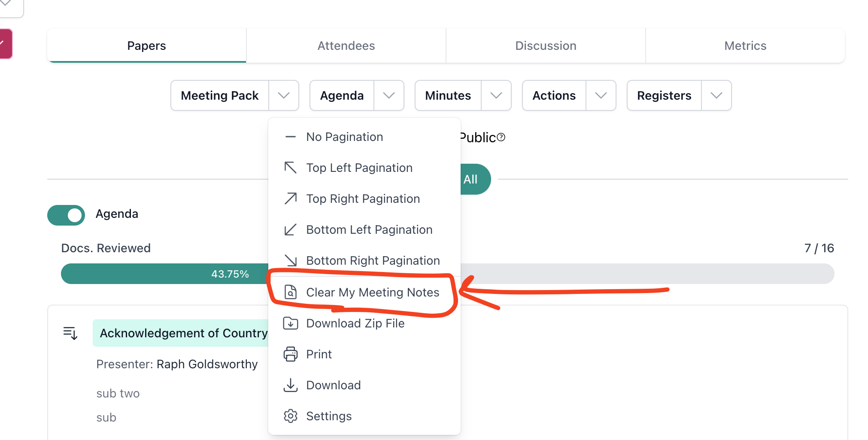Image resolution: width=868 pixels, height=440 pixels.
Task: Expand the Minutes dropdown
Action: [x=496, y=95]
